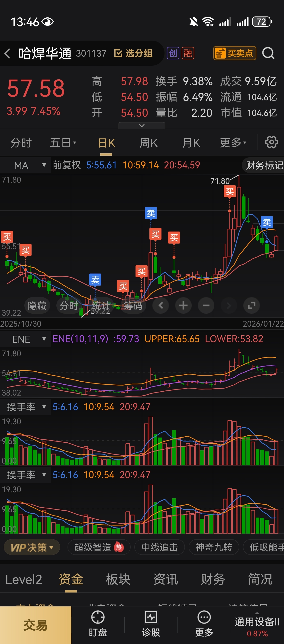This screenshot has height=644, width=284.
Task: Open the search magnifier icon
Action: click(268, 53)
